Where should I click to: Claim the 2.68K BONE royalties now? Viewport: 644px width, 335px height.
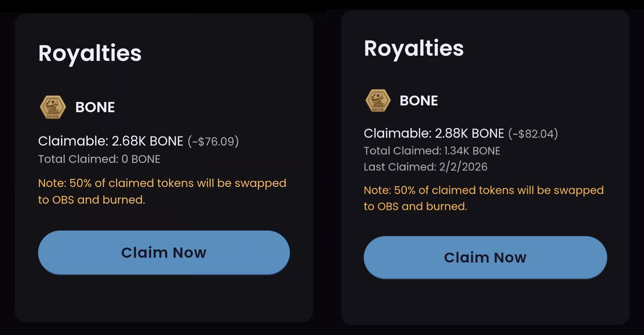tap(164, 252)
